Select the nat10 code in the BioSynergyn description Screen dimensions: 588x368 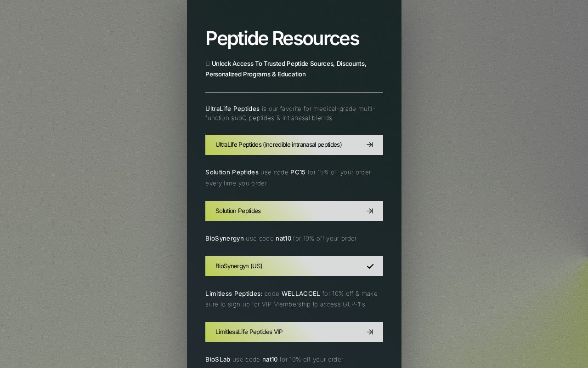tap(283, 239)
